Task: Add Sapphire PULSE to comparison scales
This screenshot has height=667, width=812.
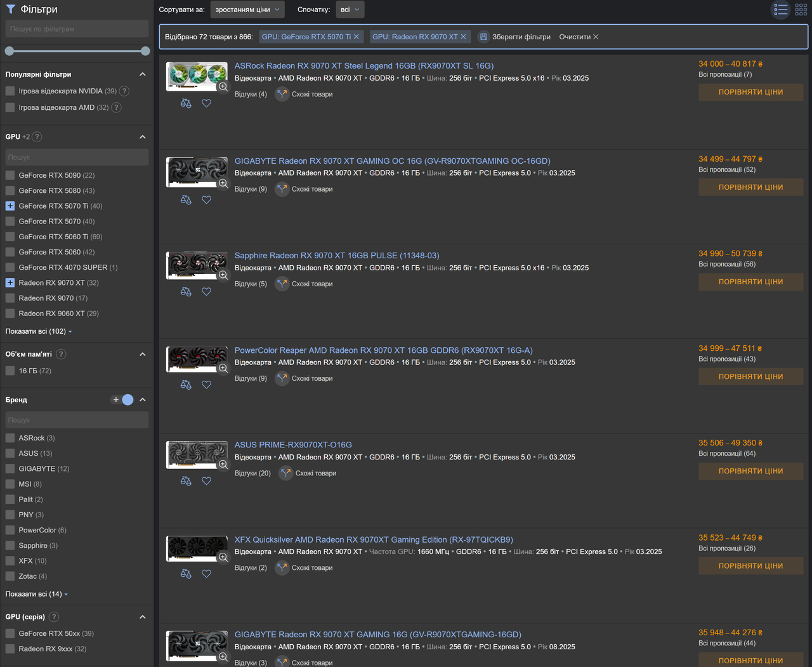Action: 186,292
